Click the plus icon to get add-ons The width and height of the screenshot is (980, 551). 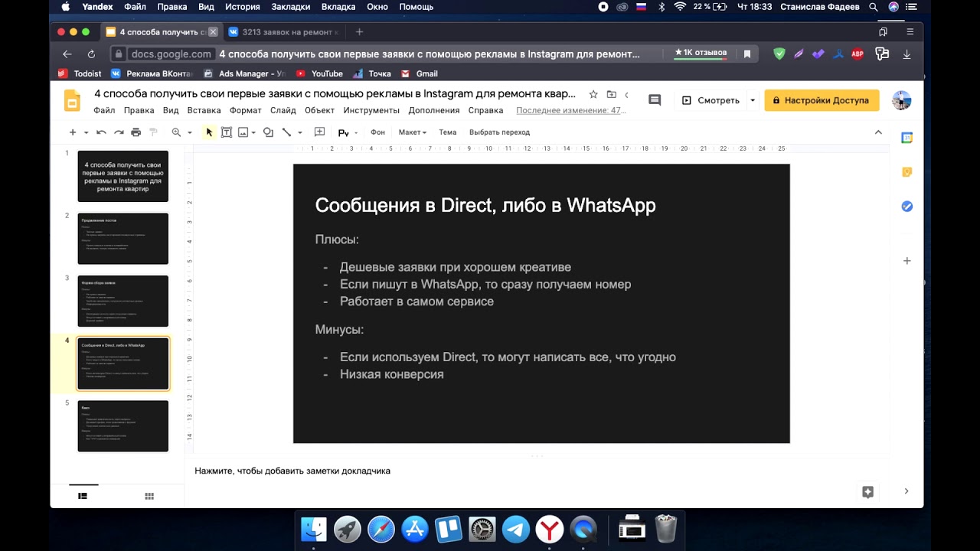click(906, 261)
